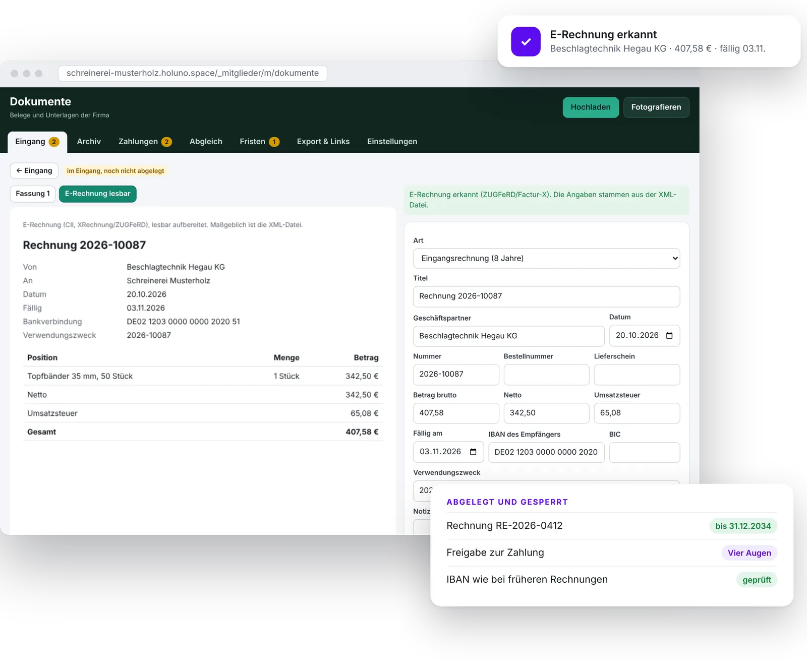Switch to the Abgleich tab

(x=206, y=142)
